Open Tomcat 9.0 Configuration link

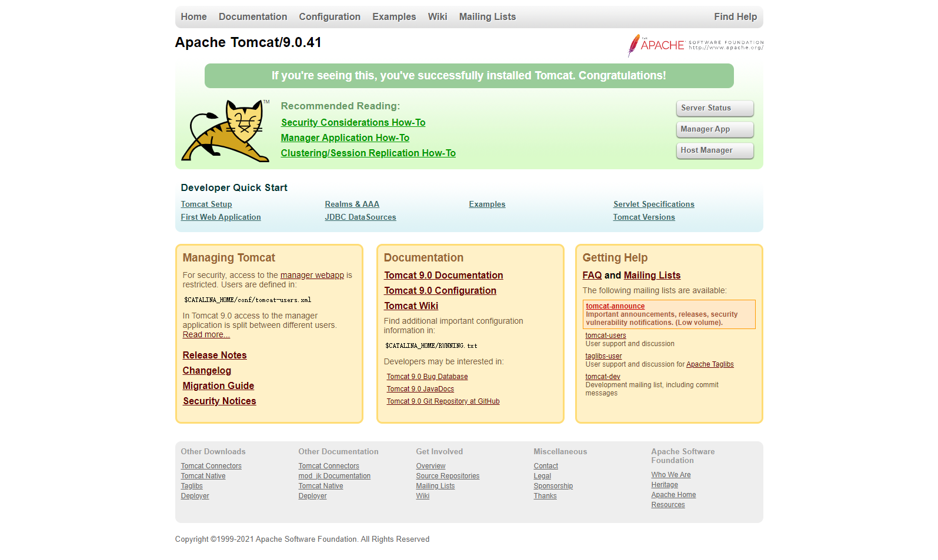tap(440, 290)
